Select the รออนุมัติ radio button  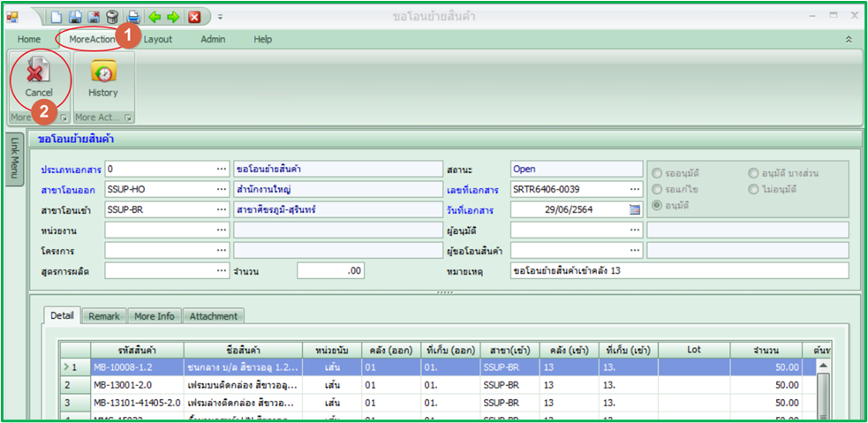point(657,173)
